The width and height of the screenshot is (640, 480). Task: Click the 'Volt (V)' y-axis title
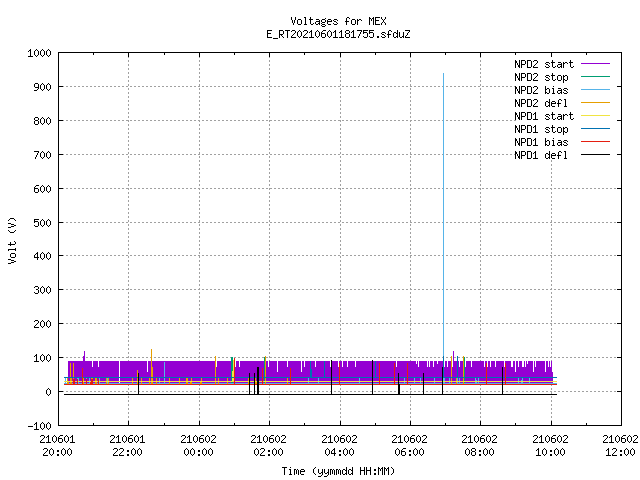click(12, 240)
